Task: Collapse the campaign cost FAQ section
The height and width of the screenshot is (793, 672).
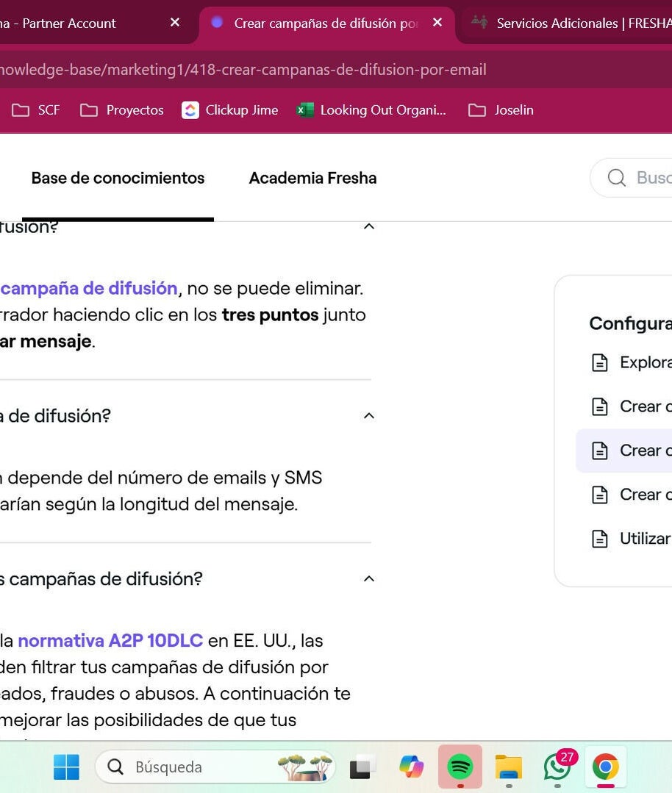Action: pos(369,416)
